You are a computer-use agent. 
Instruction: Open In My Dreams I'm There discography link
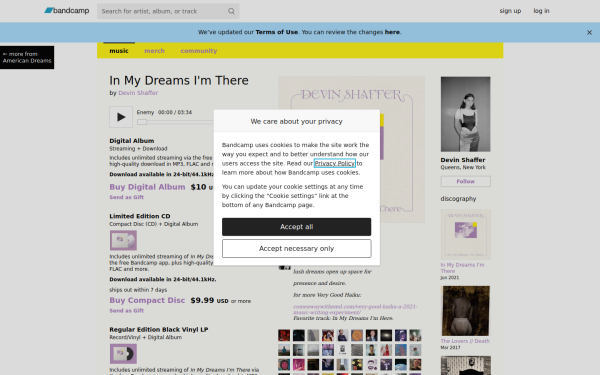[x=462, y=268]
